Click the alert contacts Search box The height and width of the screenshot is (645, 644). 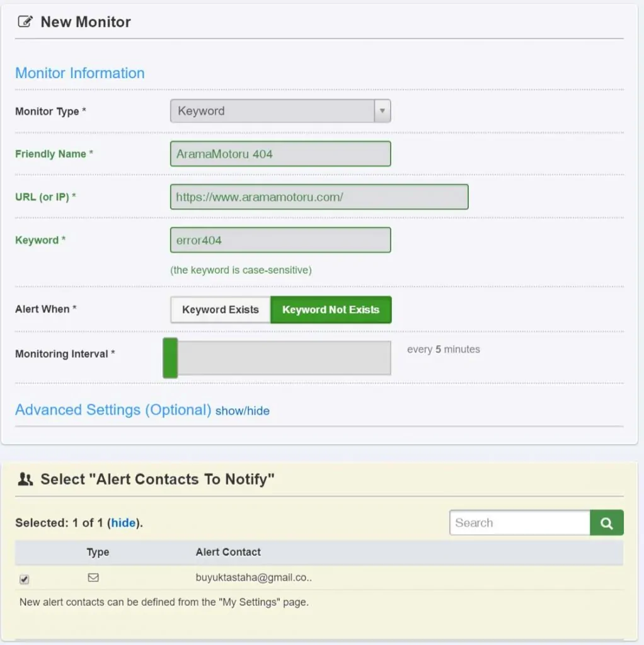[x=520, y=523]
